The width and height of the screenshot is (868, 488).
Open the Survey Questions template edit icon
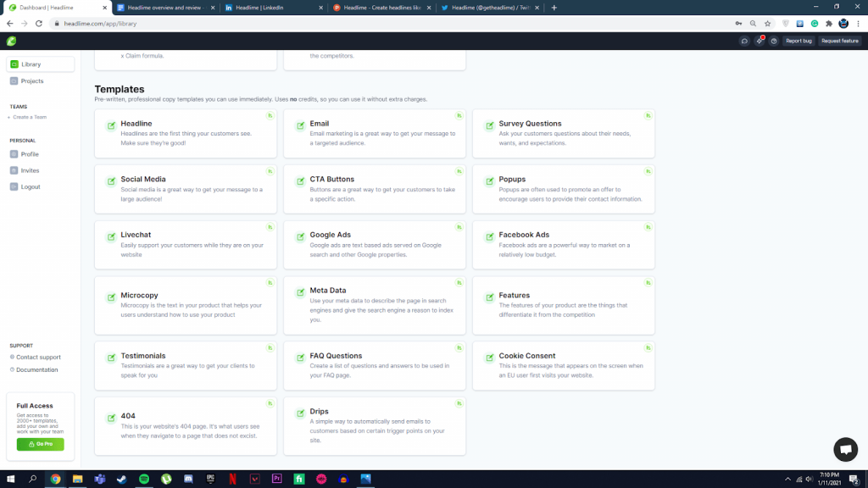489,125
